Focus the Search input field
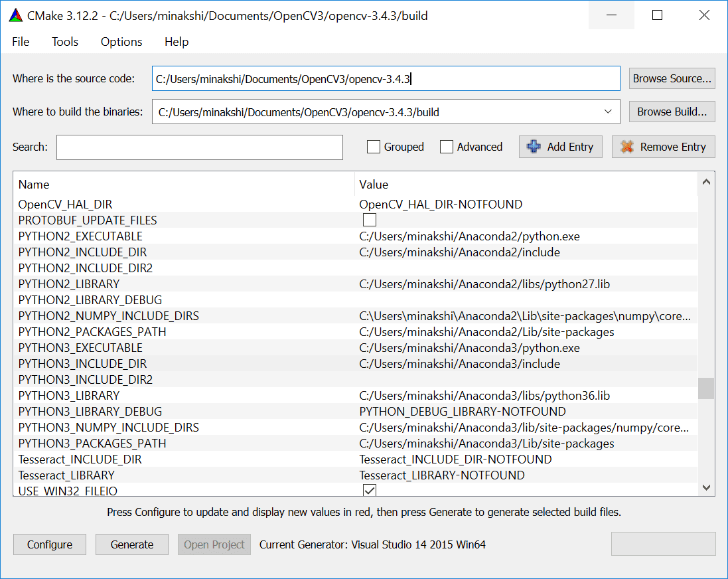 click(x=200, y=147)
